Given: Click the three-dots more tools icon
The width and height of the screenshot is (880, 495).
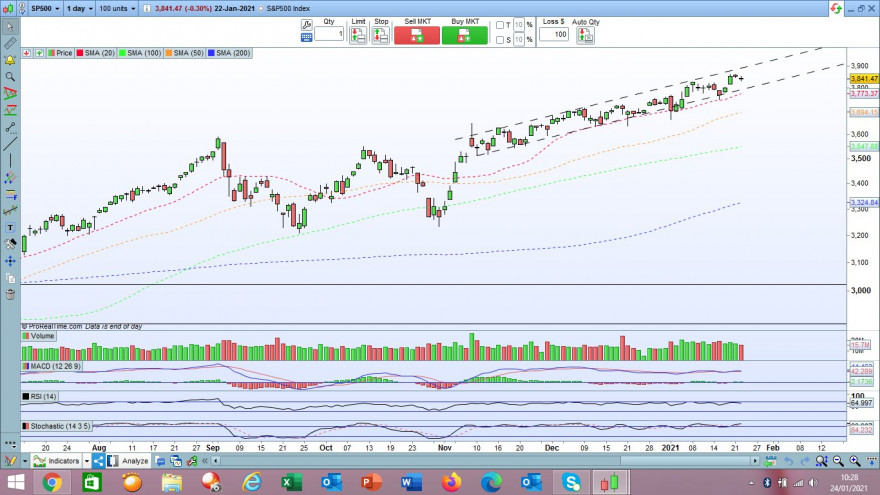Looking at the screenshot, I should (x=10, y=443).
